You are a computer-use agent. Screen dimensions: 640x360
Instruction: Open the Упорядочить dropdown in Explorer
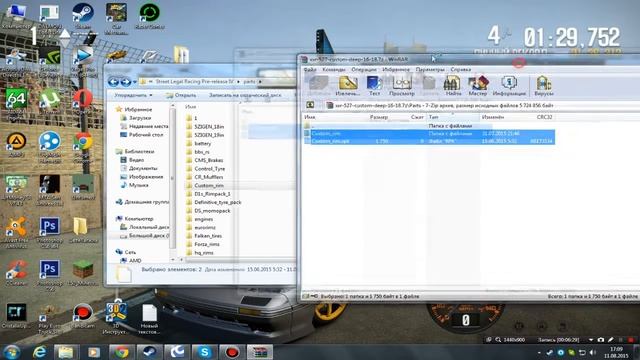[x=133, y=95]
